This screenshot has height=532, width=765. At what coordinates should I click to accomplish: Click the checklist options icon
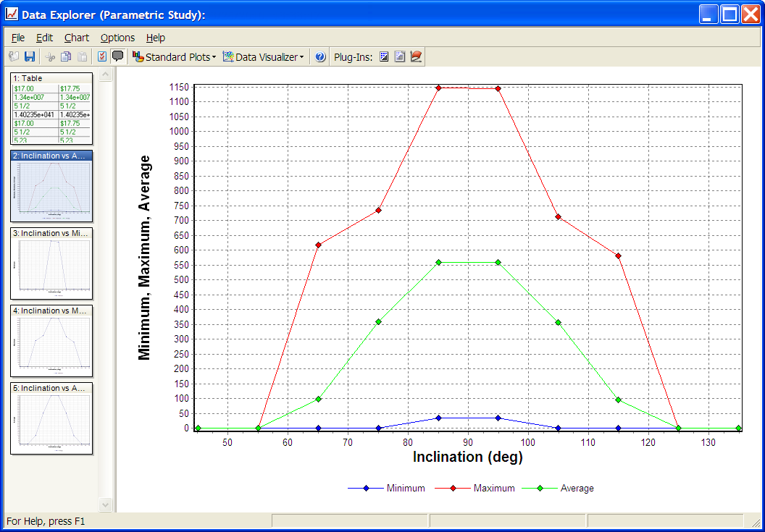pos(102,57)
